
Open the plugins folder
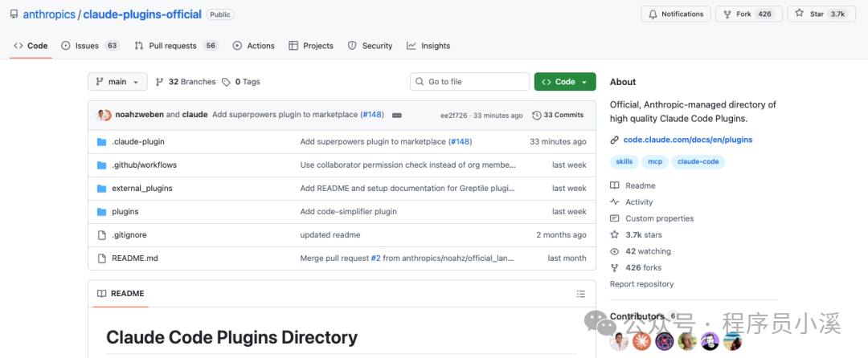[125, 212]
